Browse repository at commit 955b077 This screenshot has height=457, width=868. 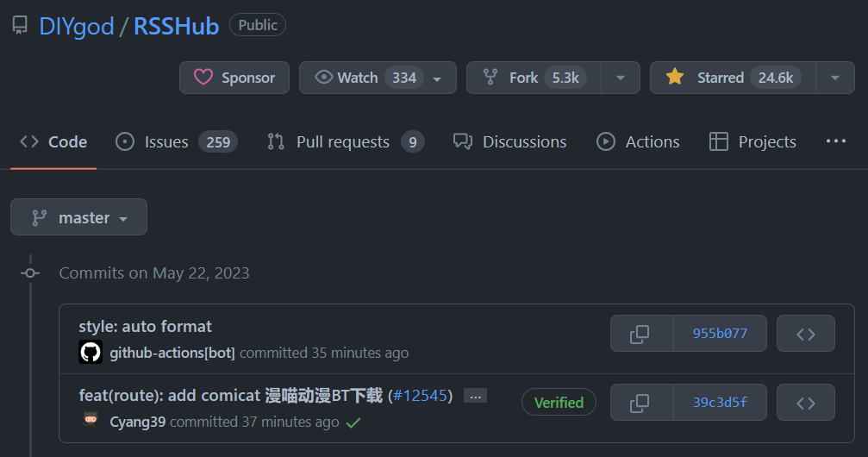[x=805, y=334]
